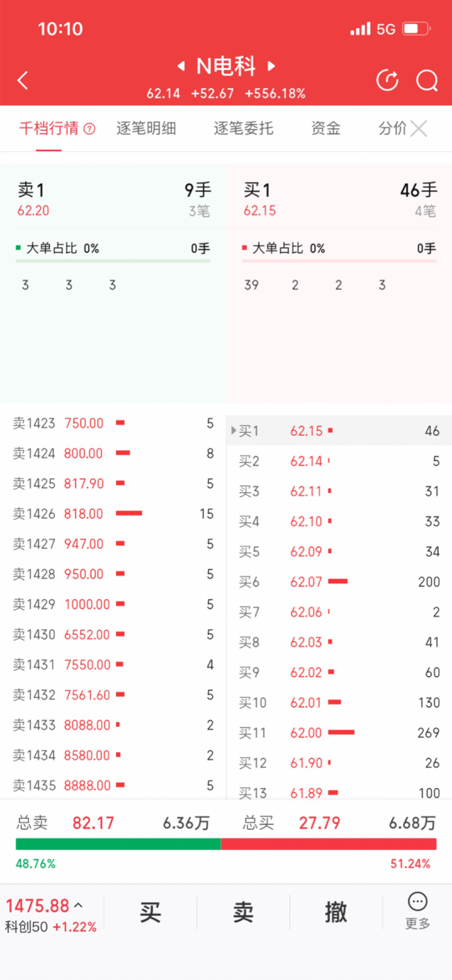Tap the refresh icon in header
The image size is (452, 980).
coord(387,80)
